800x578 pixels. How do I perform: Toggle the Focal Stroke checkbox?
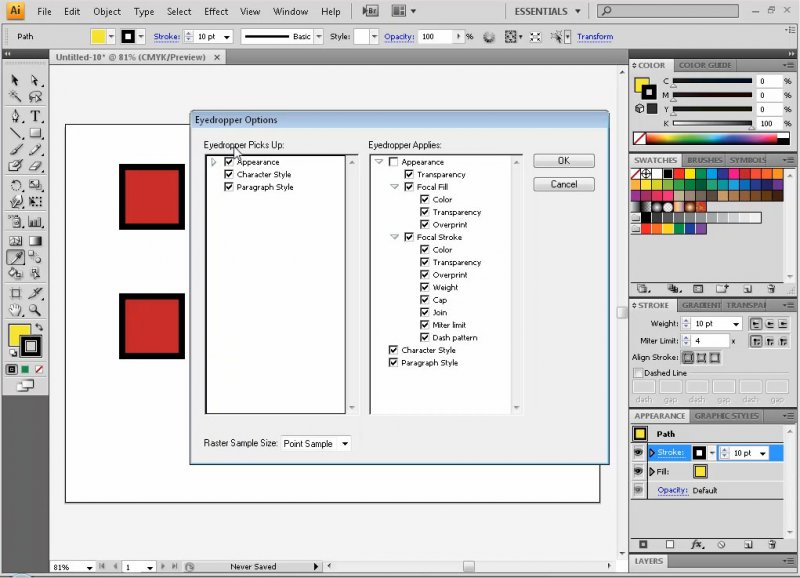[x=409, y=237]
